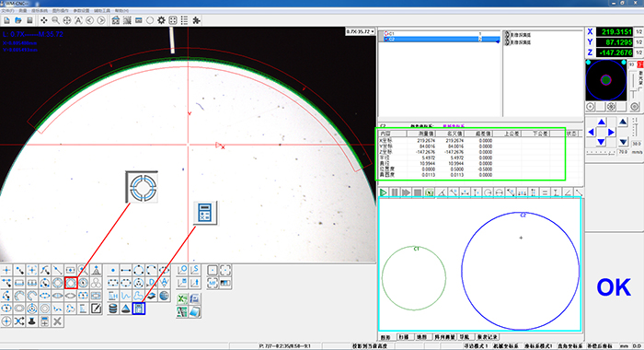Click the single point construct icon
The width and height of the screenshot is (644, 350).
tap(113, 270)
